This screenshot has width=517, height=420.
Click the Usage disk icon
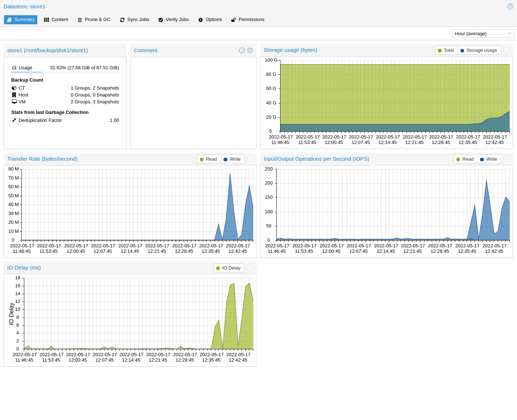(14, 68)
